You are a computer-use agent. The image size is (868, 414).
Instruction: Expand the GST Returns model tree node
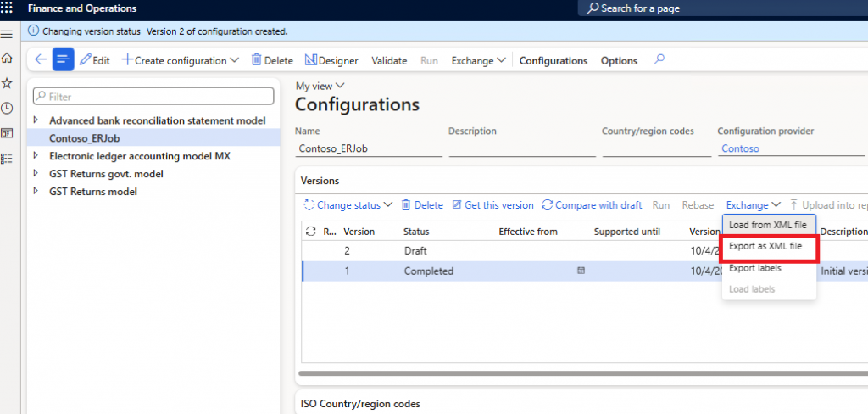(x=35, y=192)
